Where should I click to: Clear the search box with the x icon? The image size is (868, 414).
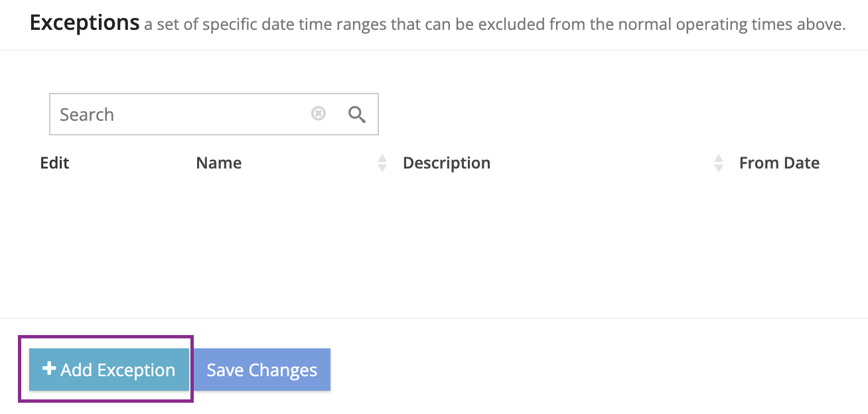tap(319, 114)
